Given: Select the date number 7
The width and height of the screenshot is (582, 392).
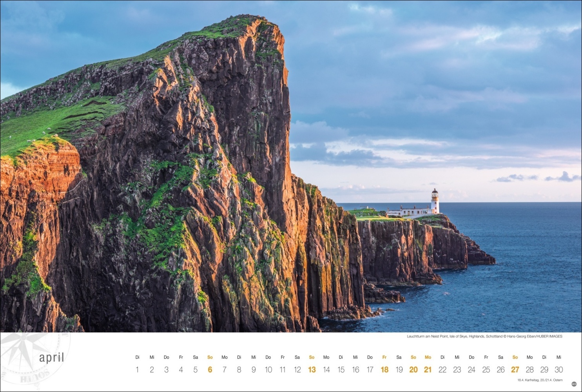Looking at the screenshot, I should 224,370.
